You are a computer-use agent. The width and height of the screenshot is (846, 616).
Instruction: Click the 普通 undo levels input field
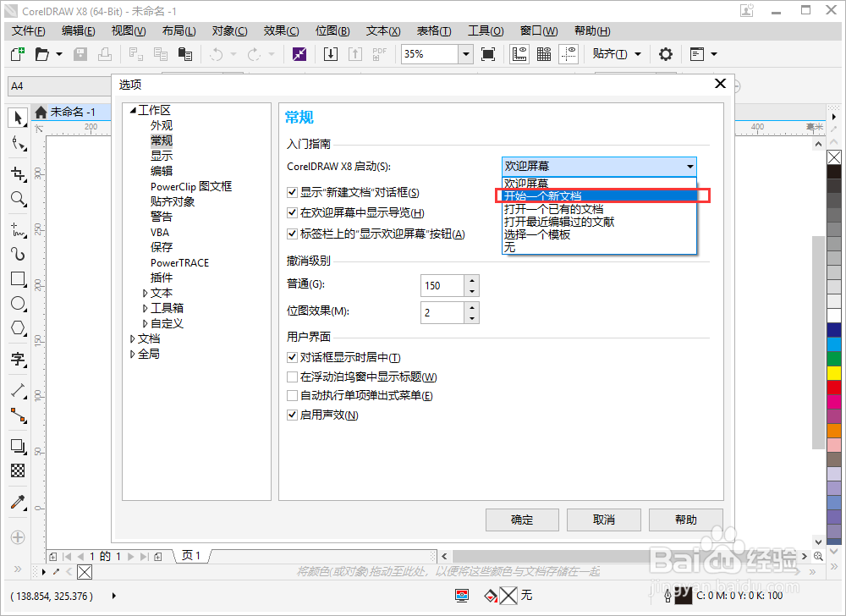point(442,285)
